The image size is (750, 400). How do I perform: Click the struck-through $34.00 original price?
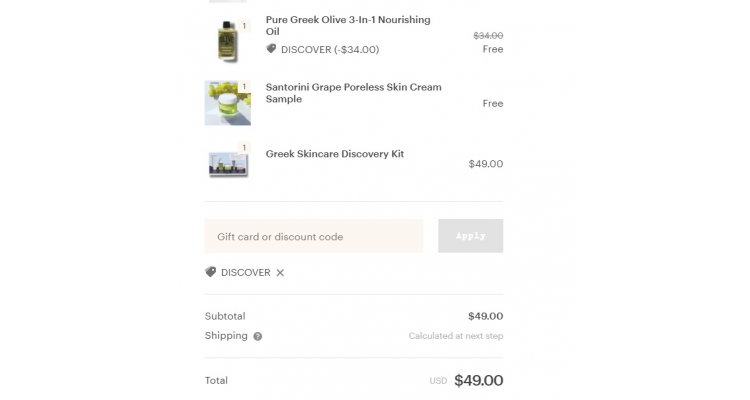point(488,35)
